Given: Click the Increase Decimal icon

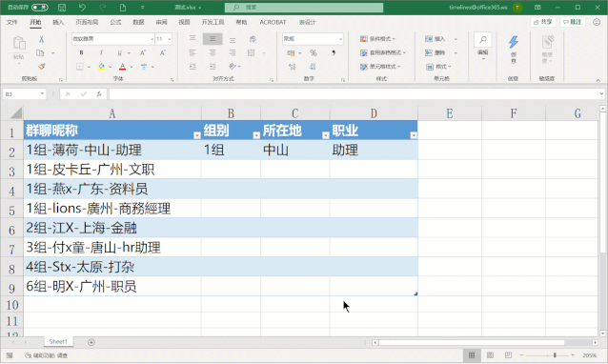Looking at the screenshot, I should 293,67.
